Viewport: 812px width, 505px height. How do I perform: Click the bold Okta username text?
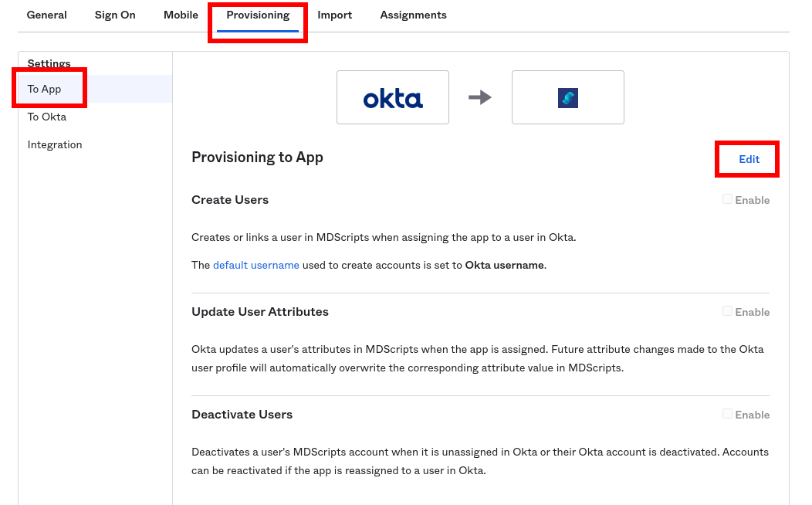tap(504, 265)
